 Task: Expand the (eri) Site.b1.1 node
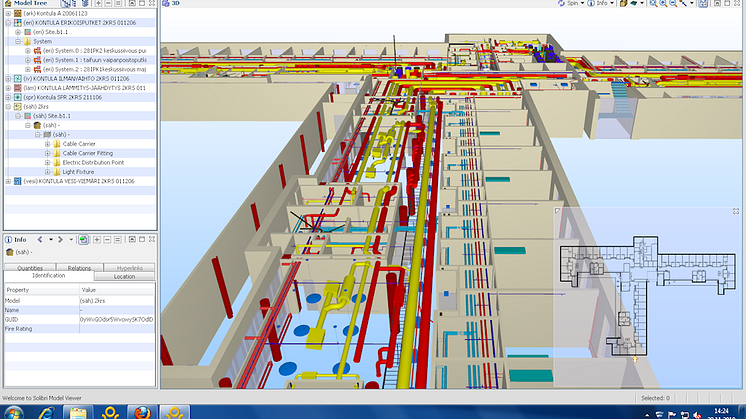[18, 32]
